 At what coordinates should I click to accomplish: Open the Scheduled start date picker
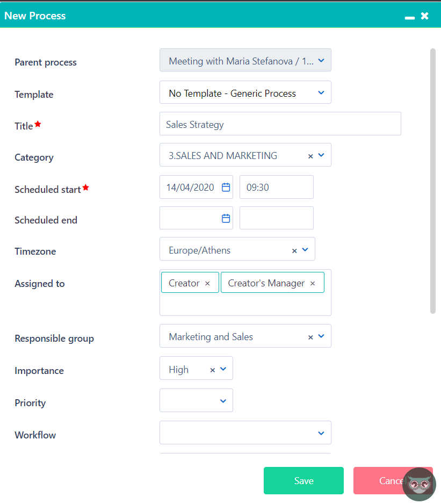coord(225,186)
